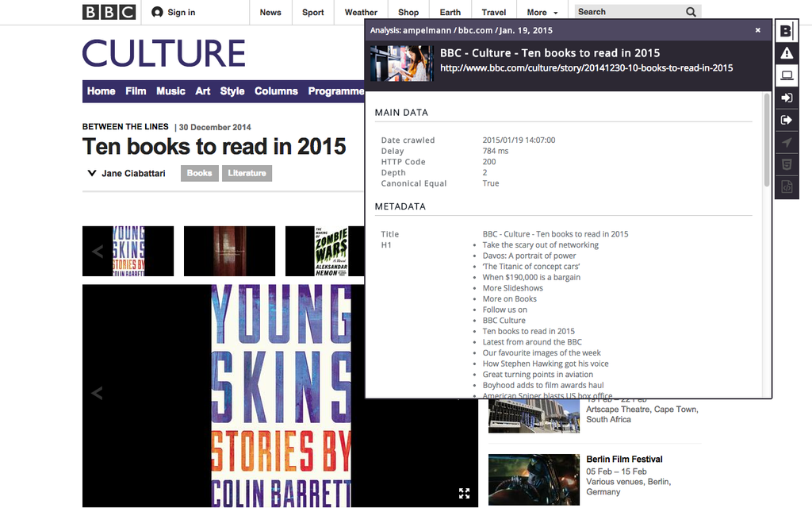Viewport: 812px width, 508px height.
Task: Click the CULTURE section heading
Action: [163, 53]
